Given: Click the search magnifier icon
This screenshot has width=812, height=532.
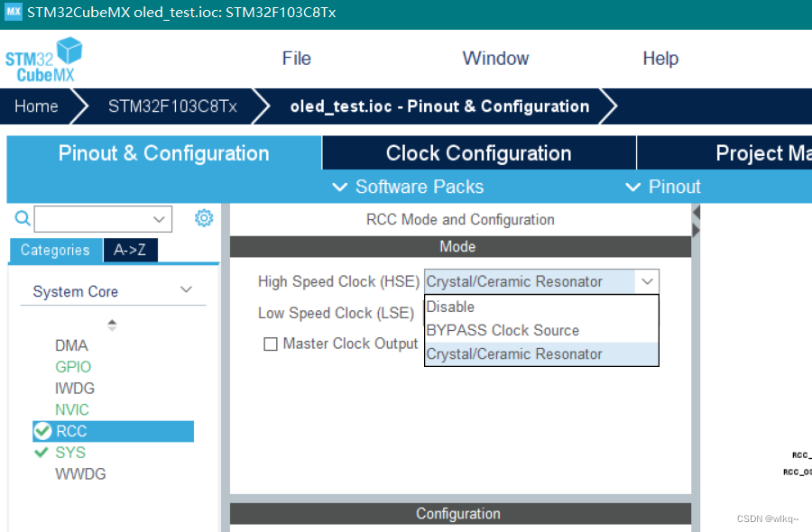Looking at the screenshot, I should [x=22, y=218].
